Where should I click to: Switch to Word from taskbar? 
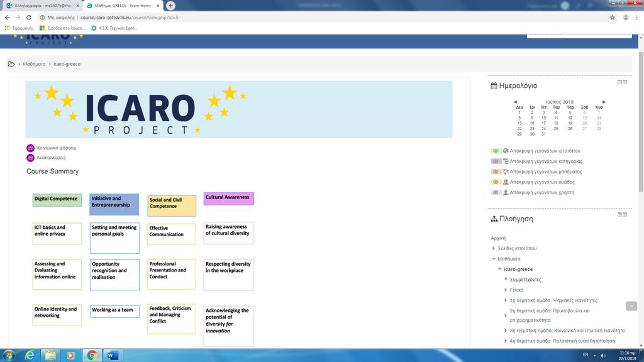coord(112,355)
